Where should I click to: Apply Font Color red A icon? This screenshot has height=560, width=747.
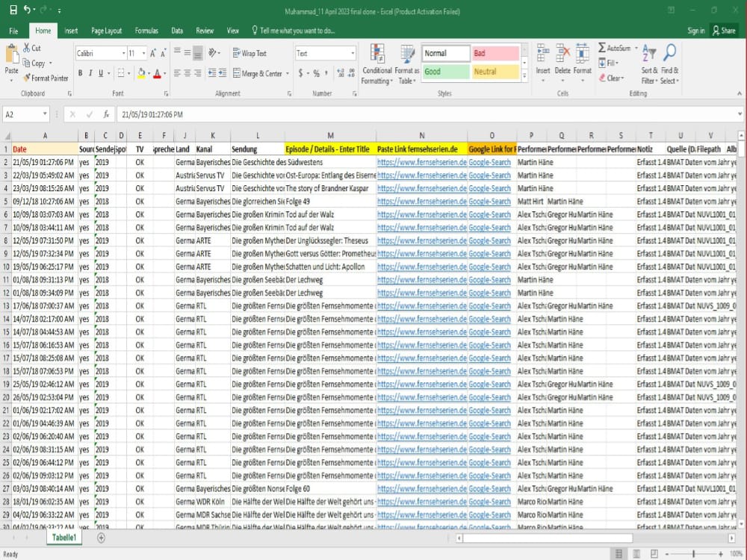pyautogui.click(x=157, y=73)
